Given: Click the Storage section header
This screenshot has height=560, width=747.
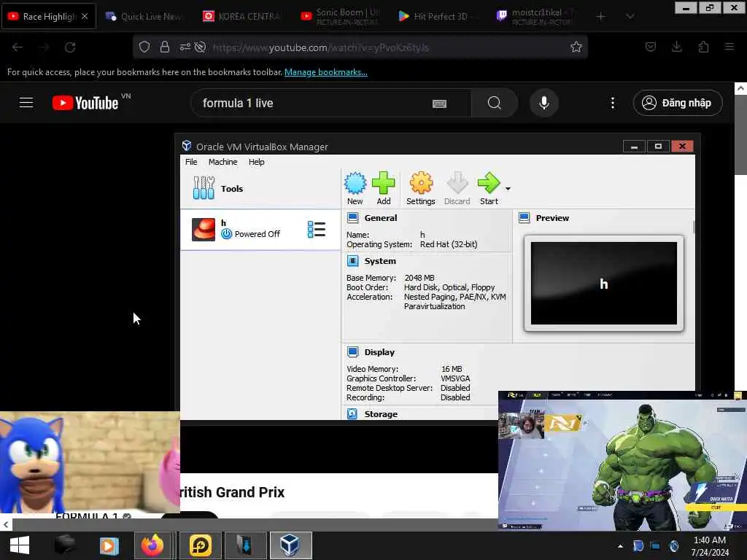Looking at the screenshot, I should pos(381,414).
